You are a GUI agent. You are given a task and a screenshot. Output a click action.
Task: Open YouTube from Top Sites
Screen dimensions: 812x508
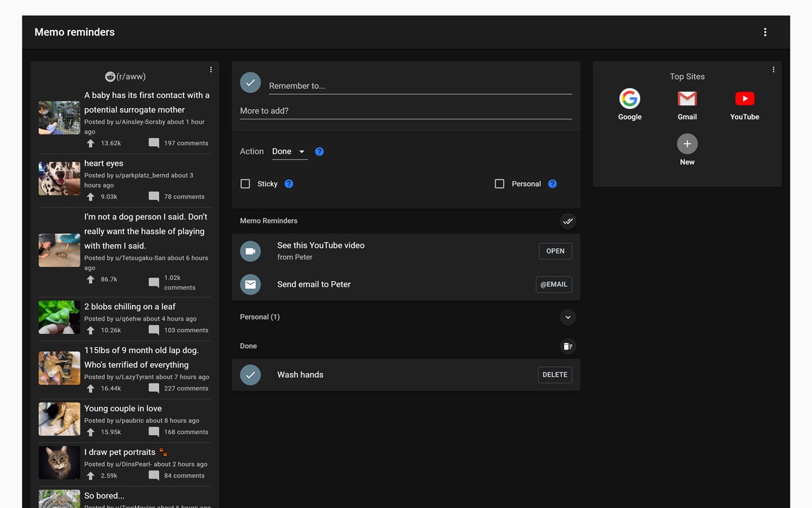point(745,105)
